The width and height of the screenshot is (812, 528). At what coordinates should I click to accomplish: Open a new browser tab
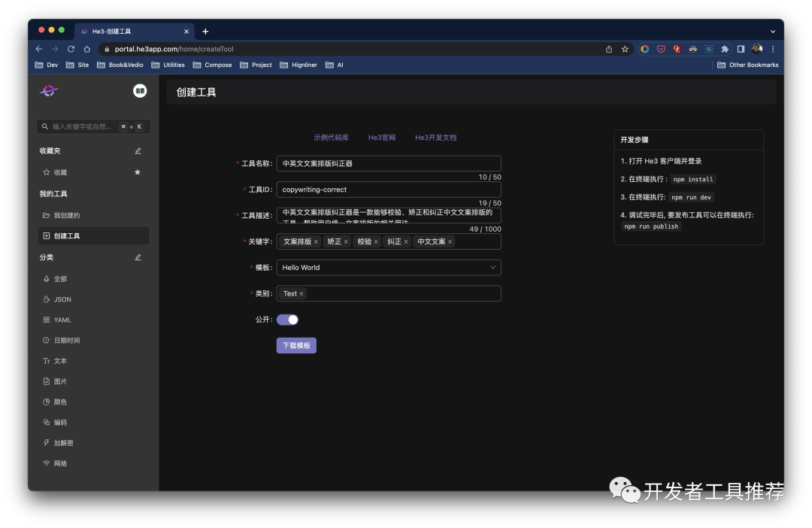[205, 32]
